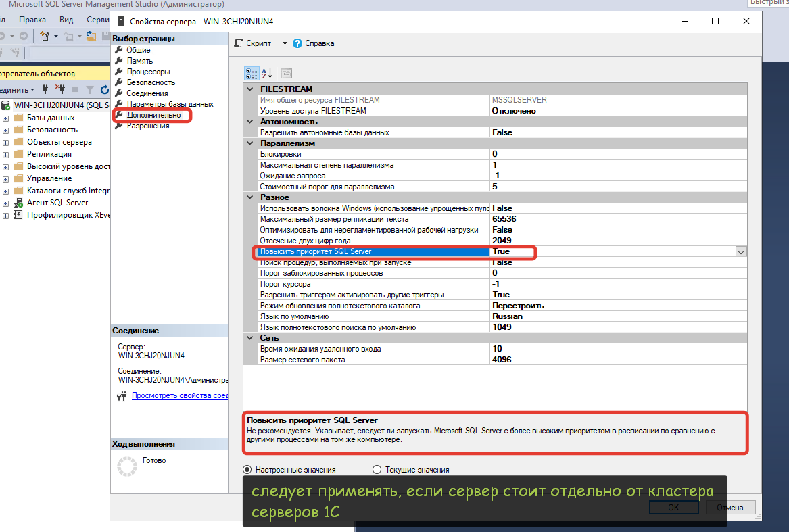Select the Текущие значения radio button
Screen dimensions: 789x532
click(x=377, y=470)
